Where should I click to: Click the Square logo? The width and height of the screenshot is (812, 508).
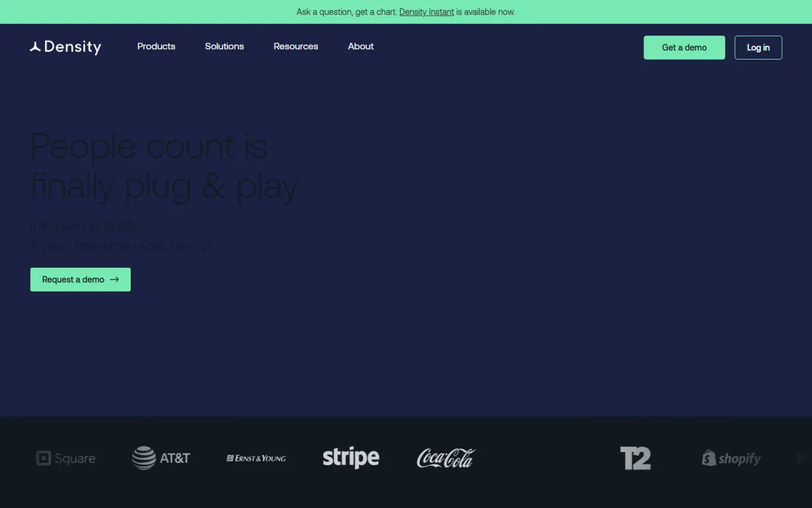click(66, 459)
